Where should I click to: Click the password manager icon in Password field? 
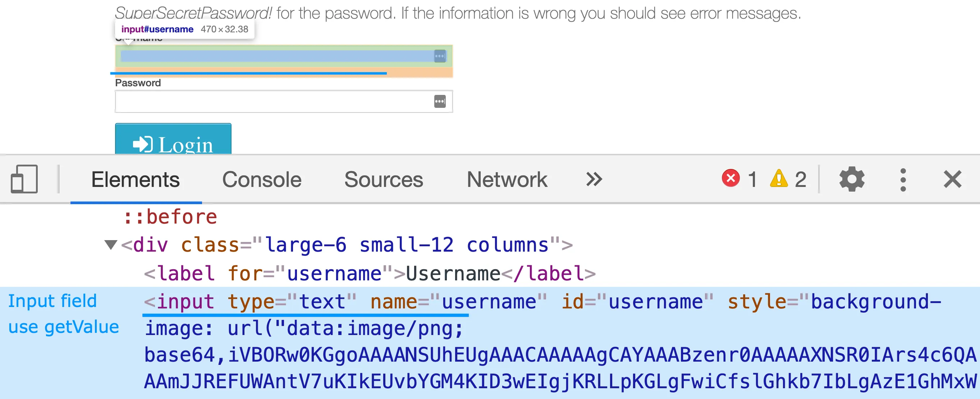tap(440, 102)
